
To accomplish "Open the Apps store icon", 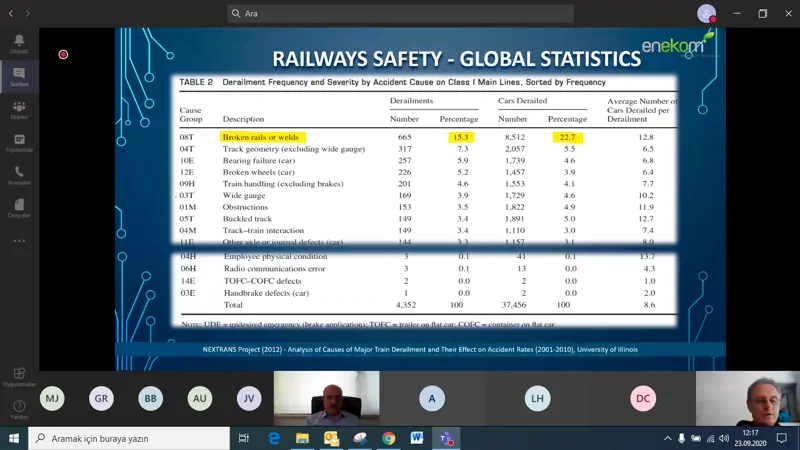I will coord(19,377).
